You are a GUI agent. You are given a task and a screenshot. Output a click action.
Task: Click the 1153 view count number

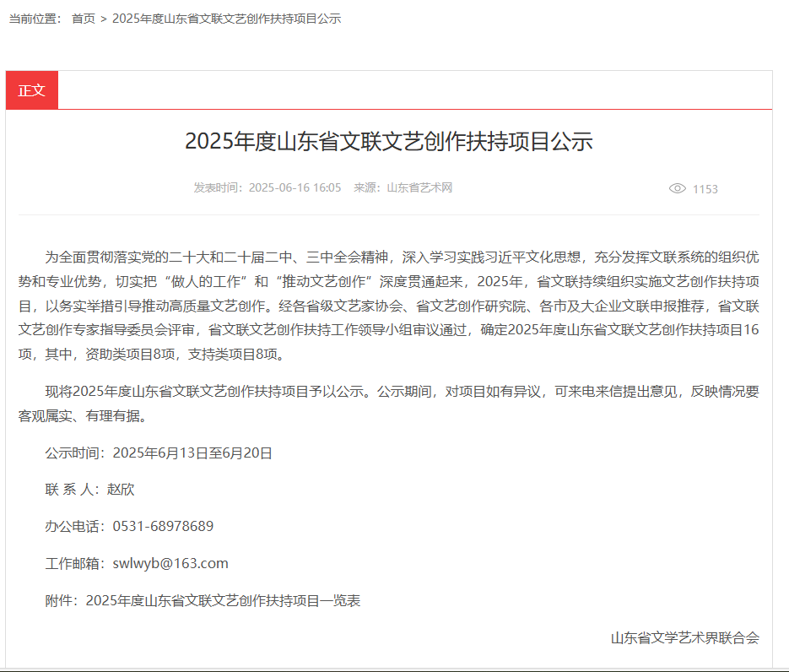click(705, 189)
